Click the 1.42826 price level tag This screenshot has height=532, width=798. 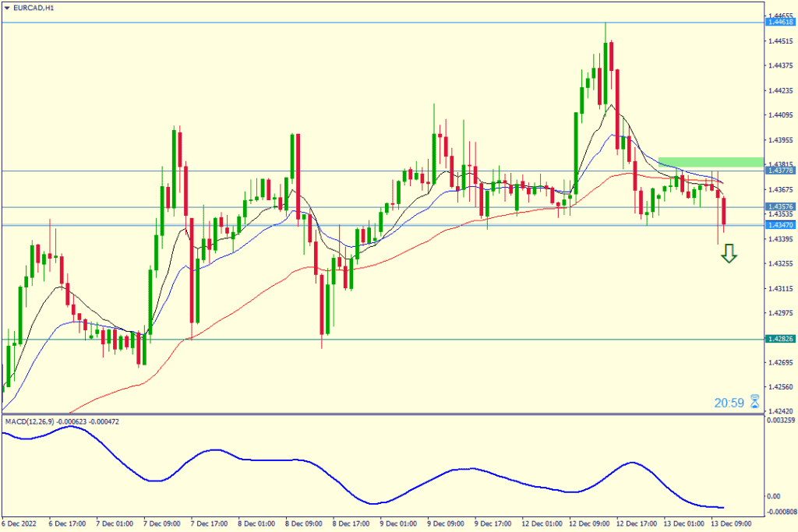click(x=780, y=340)
